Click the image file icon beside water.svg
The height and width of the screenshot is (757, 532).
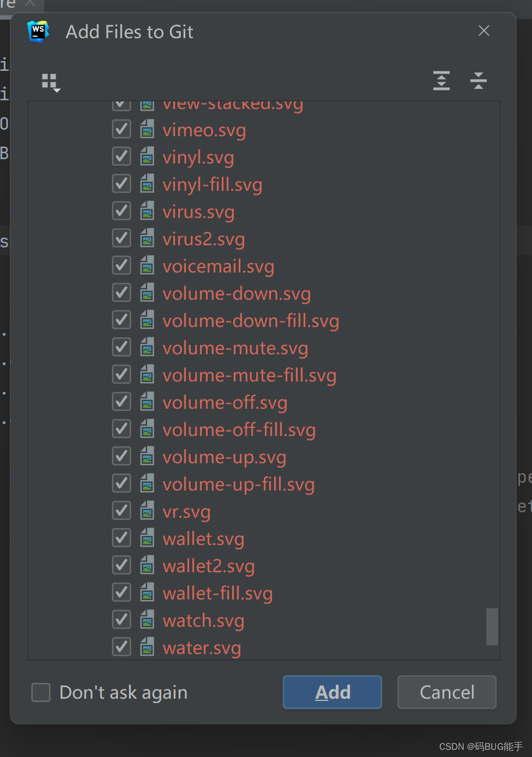point(147,647)
